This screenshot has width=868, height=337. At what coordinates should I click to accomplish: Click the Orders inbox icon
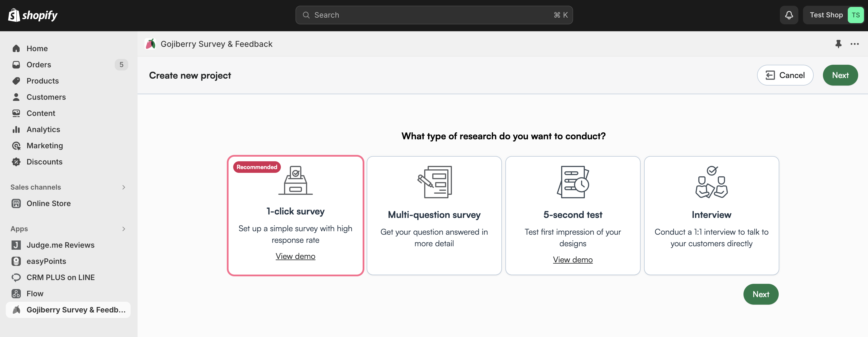(x=16, y=65)
